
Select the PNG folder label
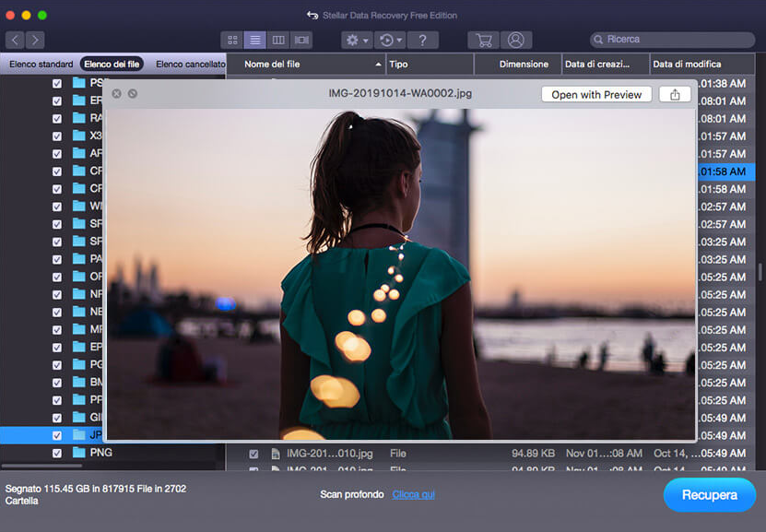coord(101,453)
